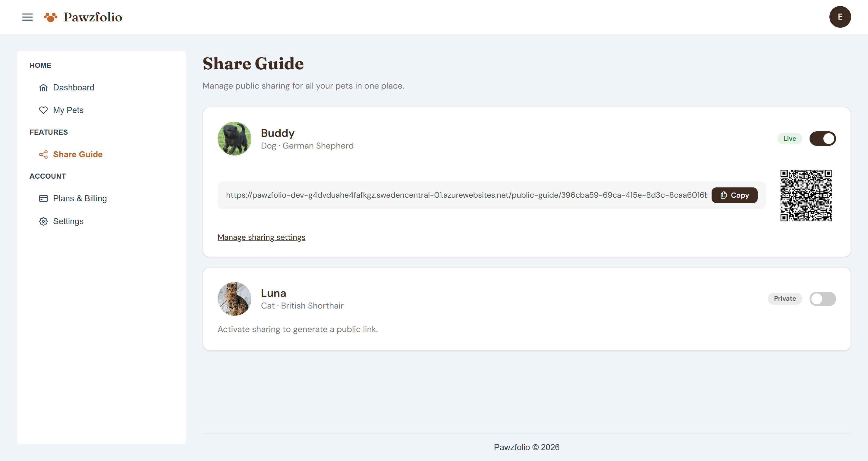Click the Settings gear icon
The image size is (868, 461).
pyautogui.click(x=43, y=221)
